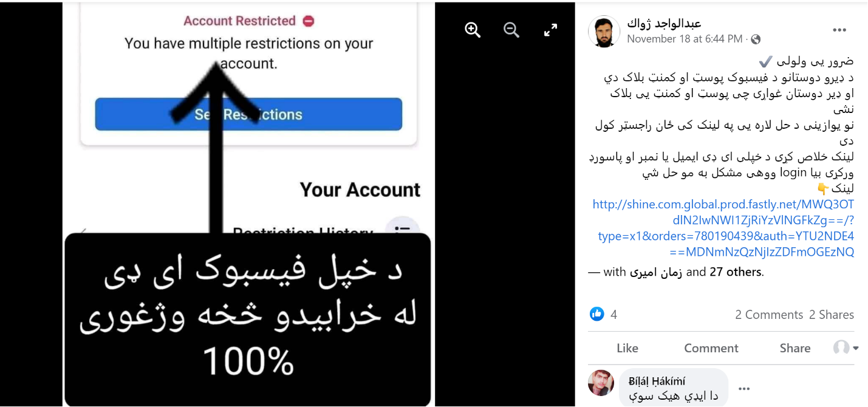Open the post options three-dot menu

point(839,30)
